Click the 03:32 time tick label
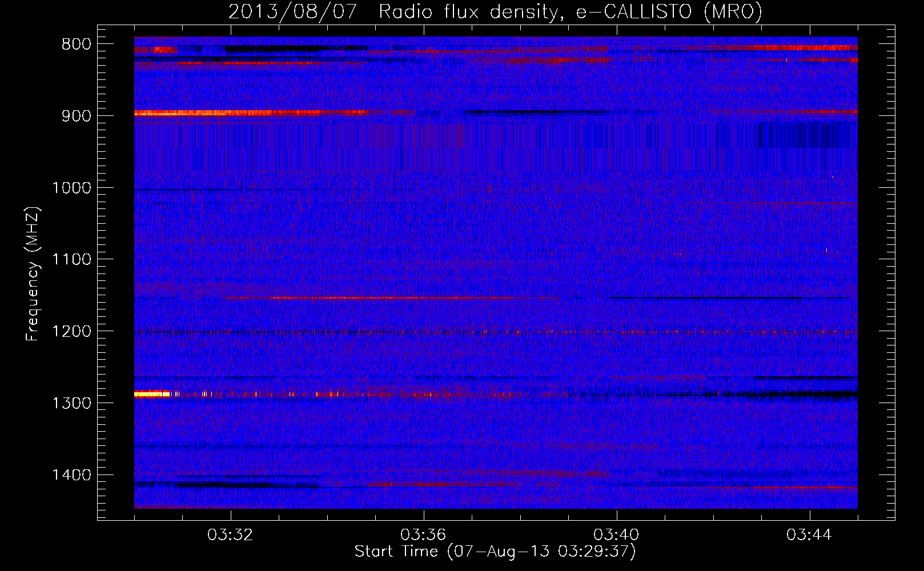 point(230,535)
